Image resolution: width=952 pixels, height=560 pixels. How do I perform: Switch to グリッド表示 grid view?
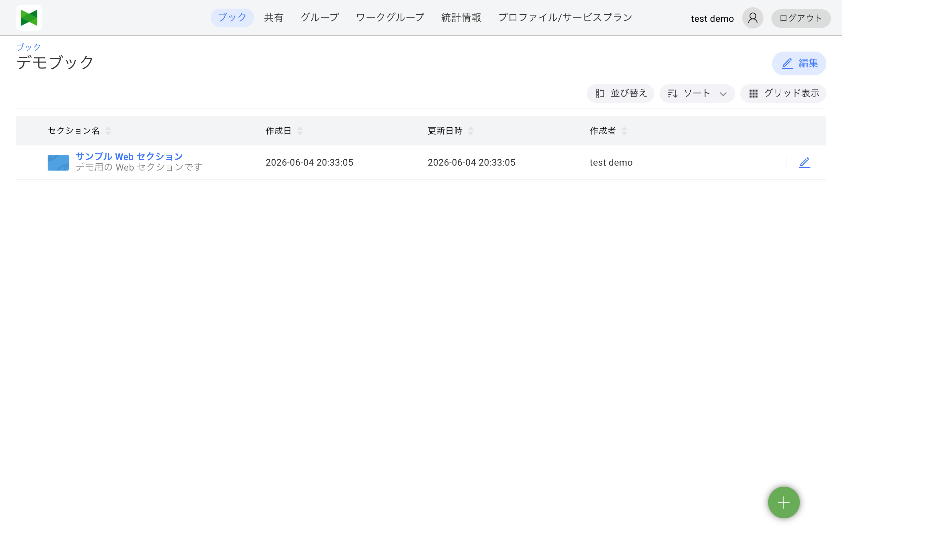[784, 93]
